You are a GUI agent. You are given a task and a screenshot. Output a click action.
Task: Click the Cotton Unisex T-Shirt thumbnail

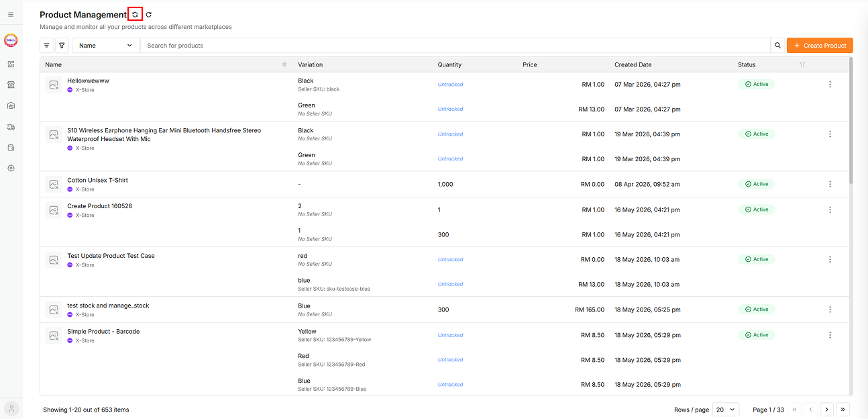coord(54,184)
